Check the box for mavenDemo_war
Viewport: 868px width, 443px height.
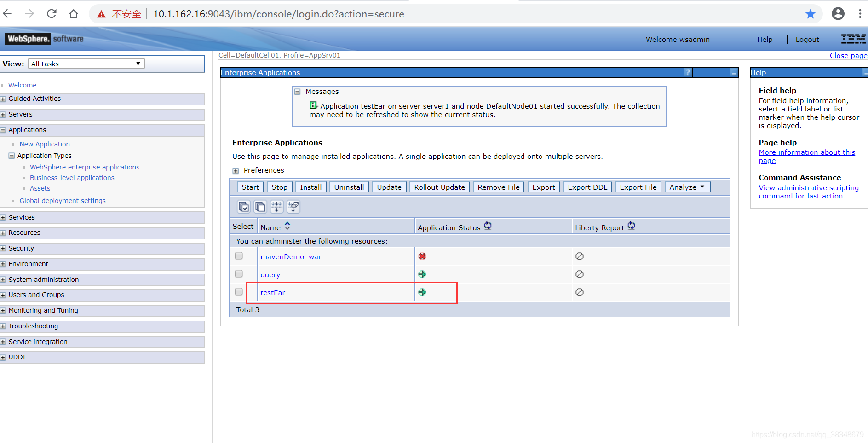tap(239, 256)
